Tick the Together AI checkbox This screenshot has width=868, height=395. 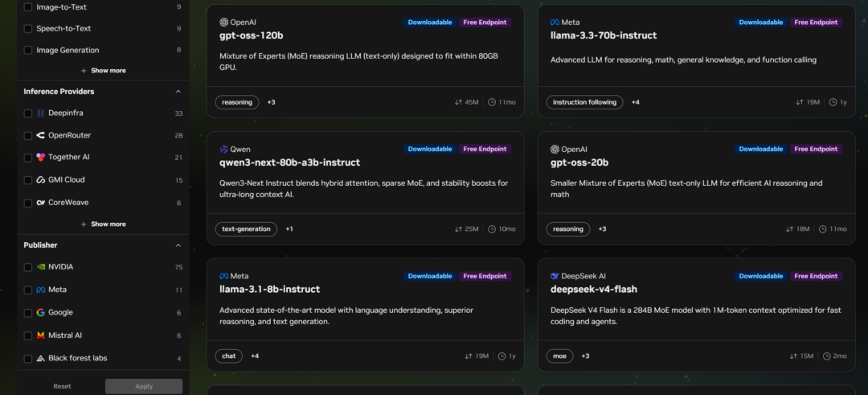click(27, 158)
